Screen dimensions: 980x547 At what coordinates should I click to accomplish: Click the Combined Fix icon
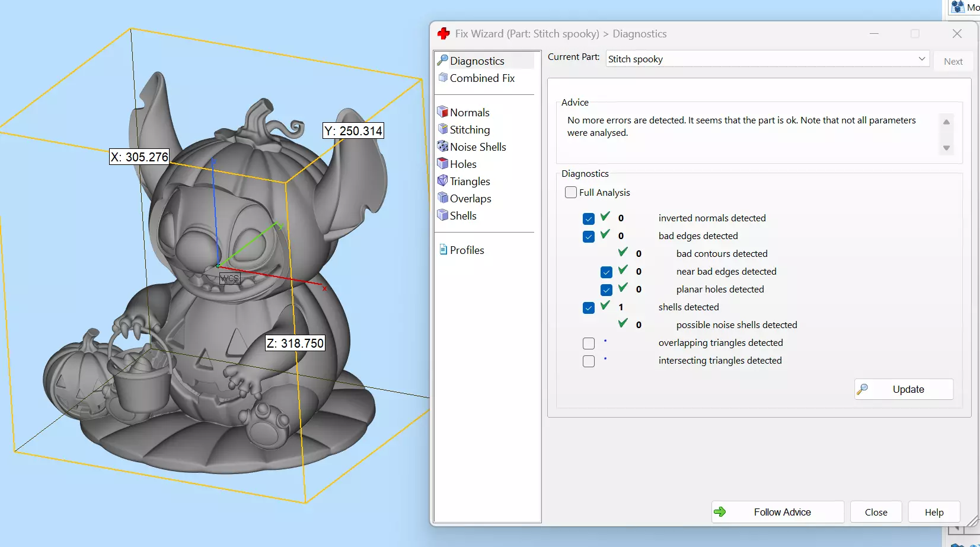(x=443, y=78)
